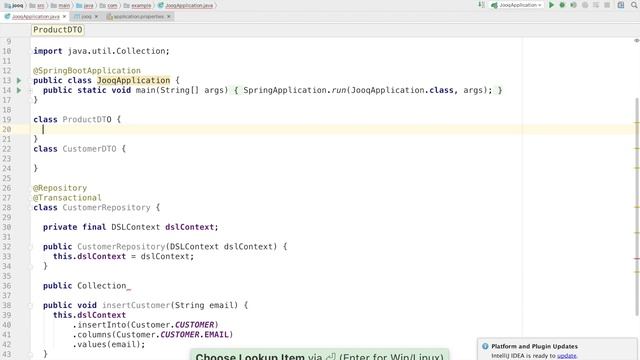The image size is (640, 360).
Task: Click main folder in navigation bar
Action: tap(61, 5)
